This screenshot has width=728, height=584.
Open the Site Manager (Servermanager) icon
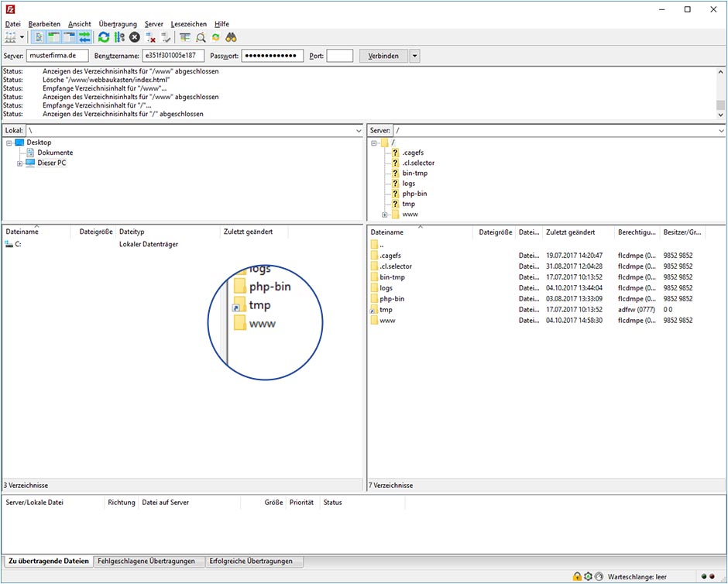click(10, 38)
